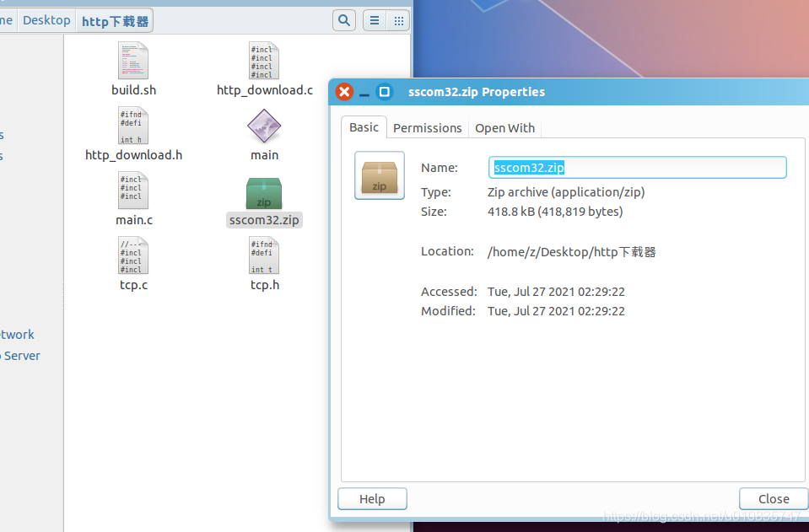The image size is (809, 532).
Task: Maximize the sscom32.zip Properties window
Action: (x=385, y=92)
